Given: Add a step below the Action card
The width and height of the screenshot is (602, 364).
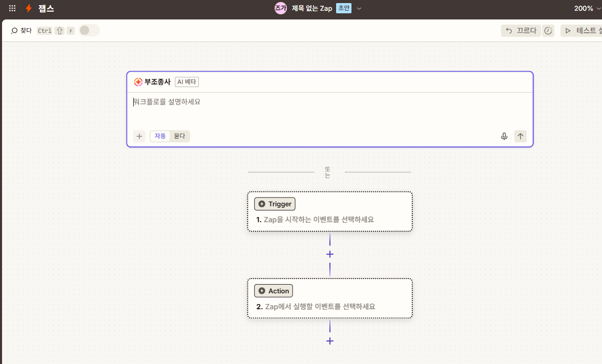Looking at the screenshot, I should click(330, 341).
